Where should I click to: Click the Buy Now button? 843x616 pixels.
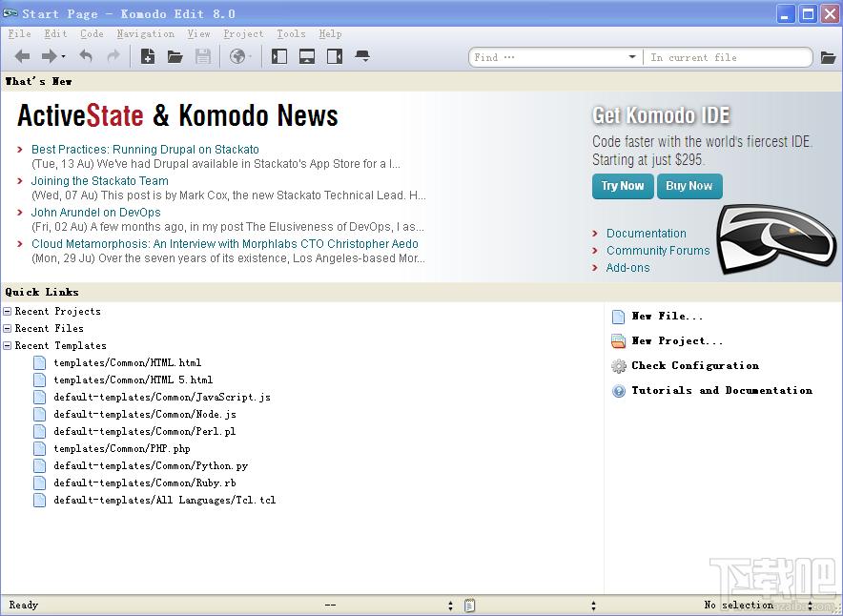[689, 186]
